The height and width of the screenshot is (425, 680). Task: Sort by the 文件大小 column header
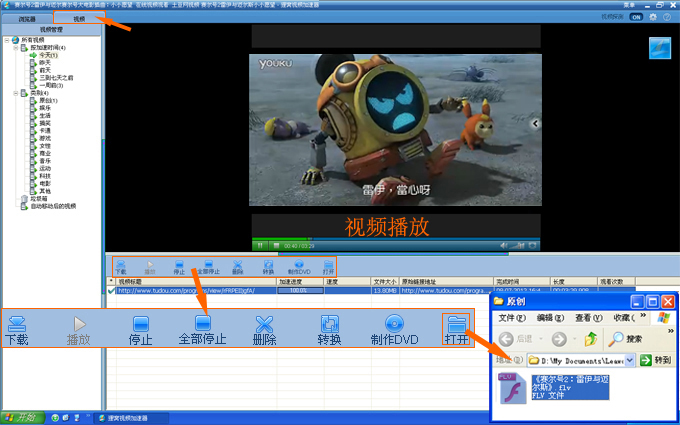pyautogui.click(x=385, y=282)
